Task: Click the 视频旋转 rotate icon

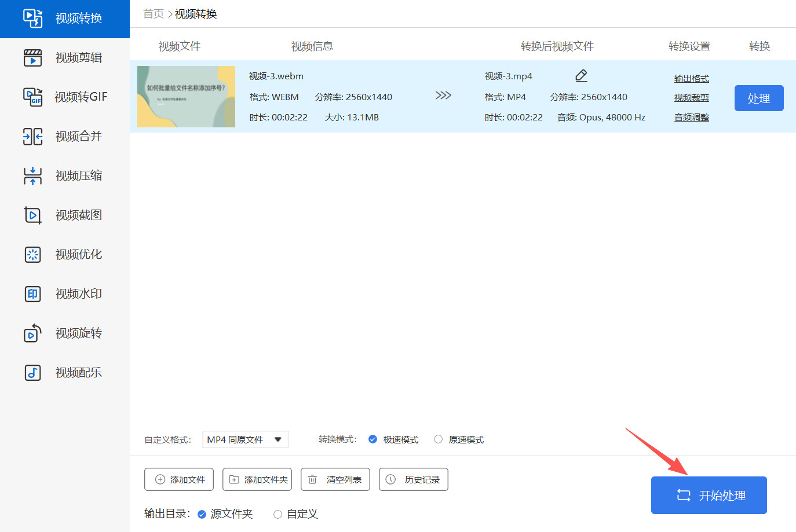Action: 33,333
